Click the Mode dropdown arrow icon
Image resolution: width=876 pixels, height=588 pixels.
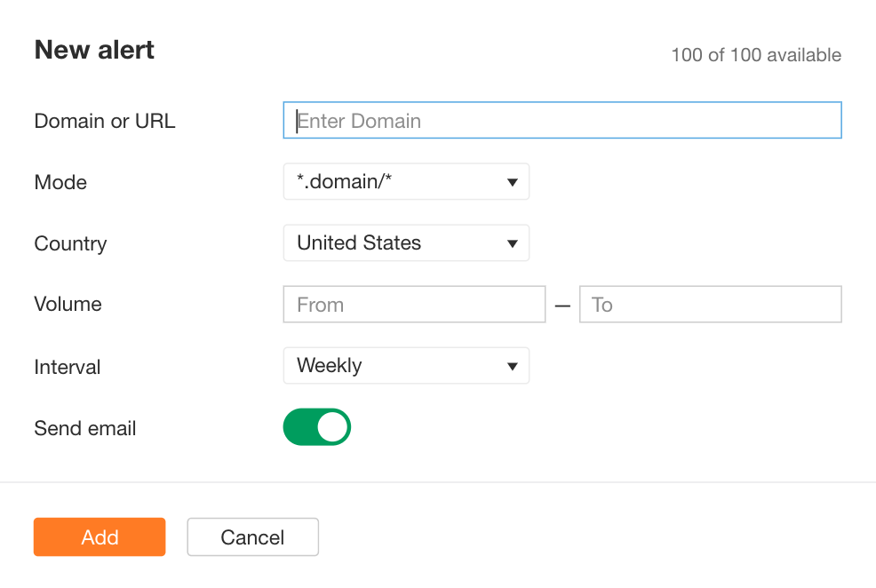pos(513,181)
